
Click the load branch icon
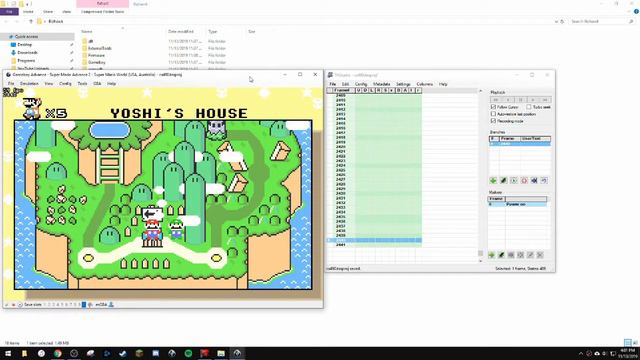(x=513, y=180)
